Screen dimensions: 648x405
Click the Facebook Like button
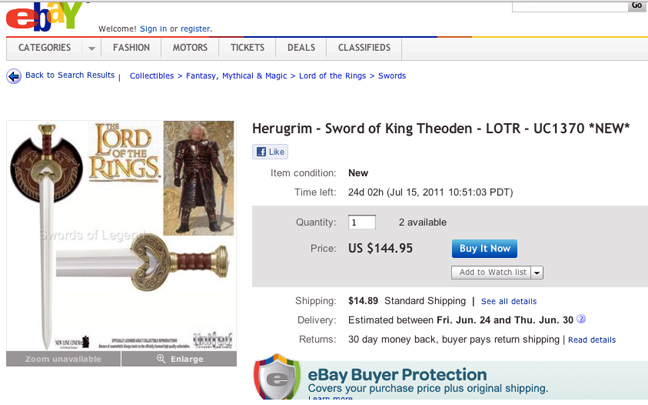(270, 152)
